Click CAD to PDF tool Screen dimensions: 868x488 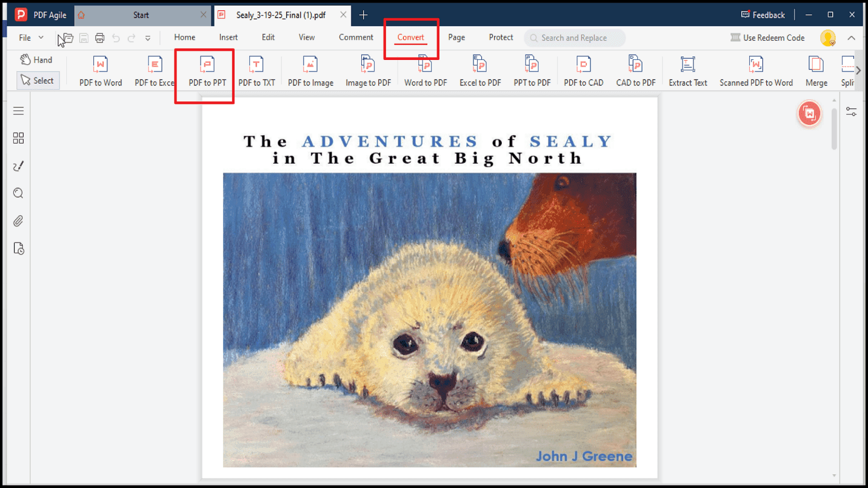tap(636, 71)
